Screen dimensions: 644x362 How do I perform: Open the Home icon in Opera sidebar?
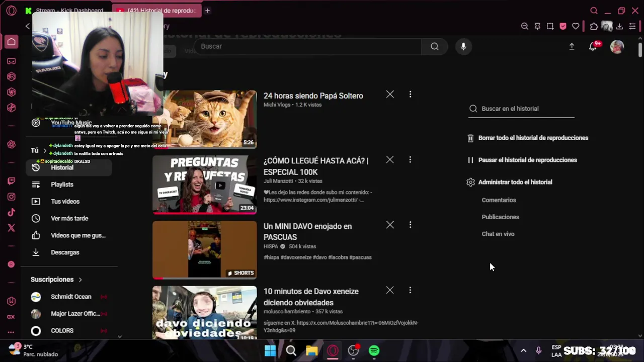tap(11, 42)
